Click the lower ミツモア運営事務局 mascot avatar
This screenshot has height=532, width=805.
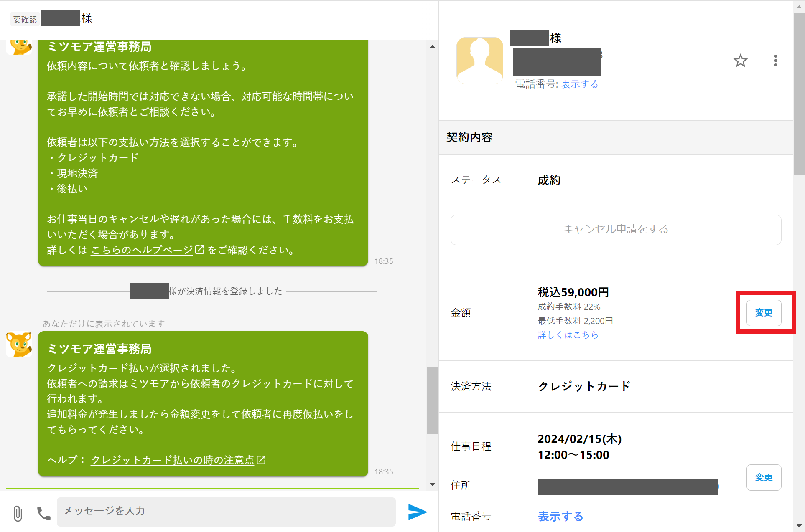pos(20,345)
